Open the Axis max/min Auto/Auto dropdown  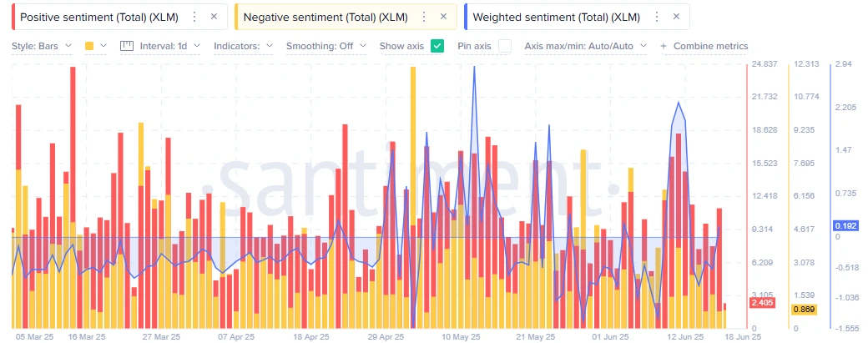pyautogui.click(x=586, y=47)
